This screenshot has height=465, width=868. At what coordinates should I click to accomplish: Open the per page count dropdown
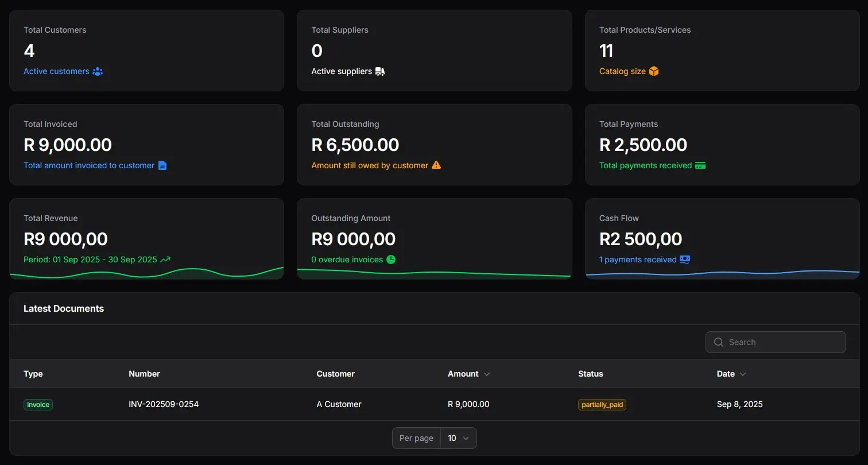pyautogui.click(x=458, y=437)
